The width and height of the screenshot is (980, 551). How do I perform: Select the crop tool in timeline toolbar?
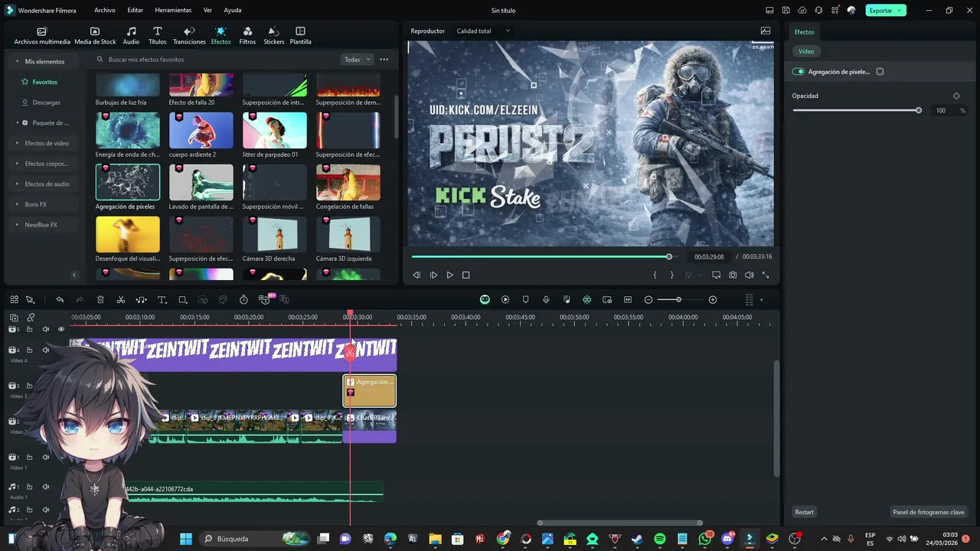click(183, 300)
